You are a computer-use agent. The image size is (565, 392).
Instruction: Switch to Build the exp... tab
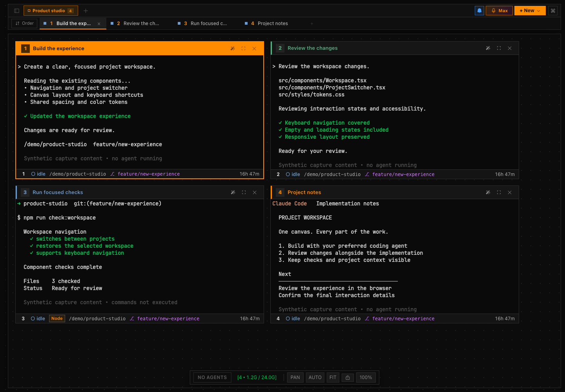[x=73, y=24]
